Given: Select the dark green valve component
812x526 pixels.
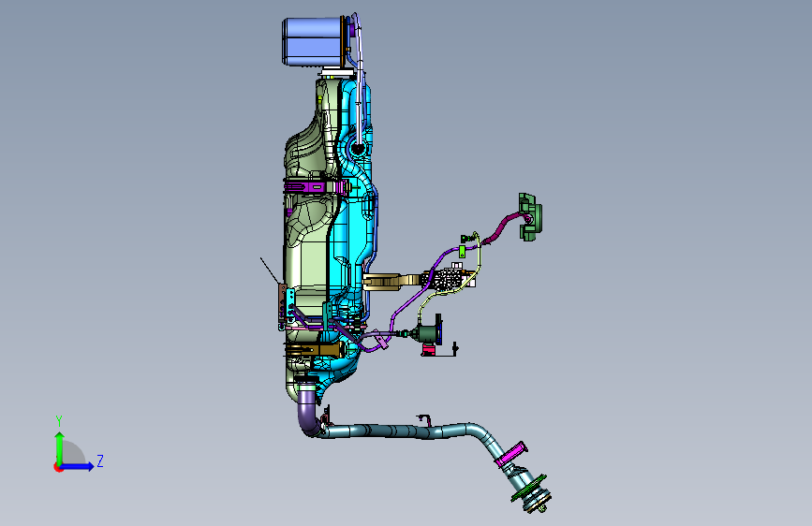Looking at the screenshot, I should [427, 333].
